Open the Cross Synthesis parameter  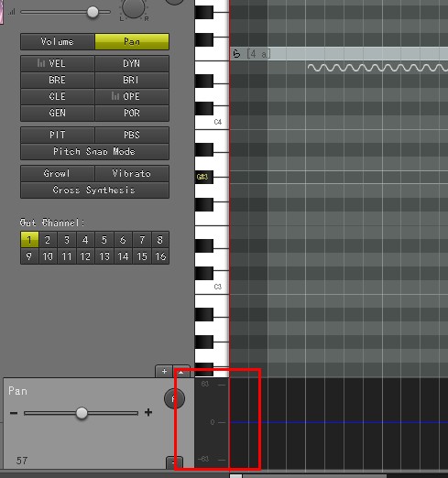pyautogui.click(x=94, y=190)
